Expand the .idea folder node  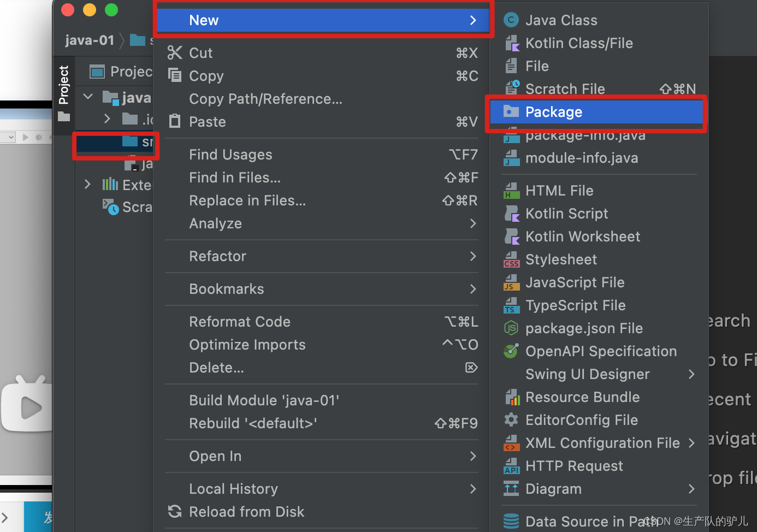[107, 119]
